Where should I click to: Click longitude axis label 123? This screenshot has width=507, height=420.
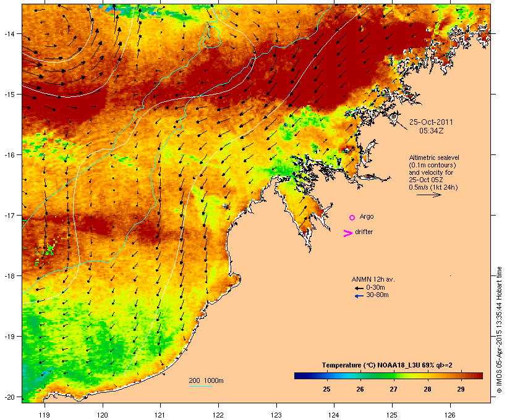click(276, 415)
